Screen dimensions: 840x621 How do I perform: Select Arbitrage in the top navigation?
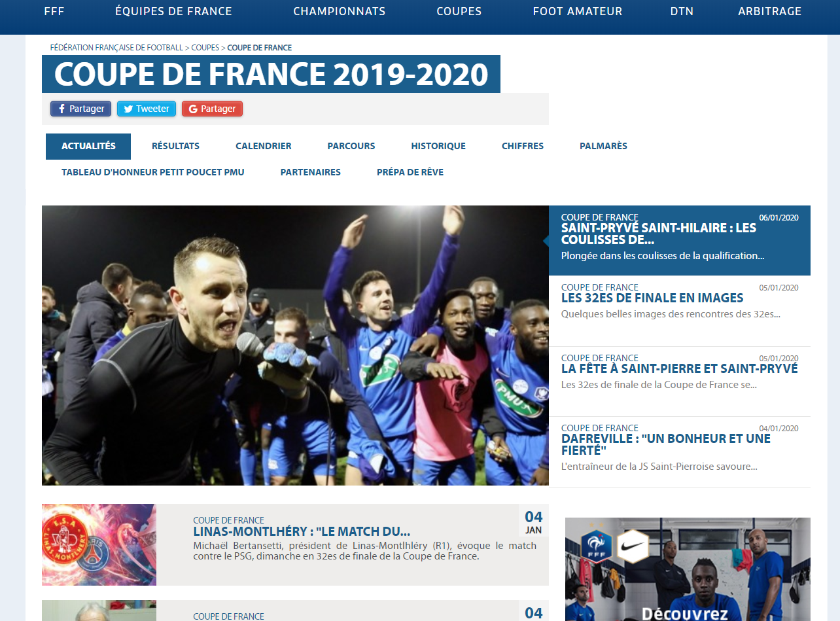[x=769, y=11]
